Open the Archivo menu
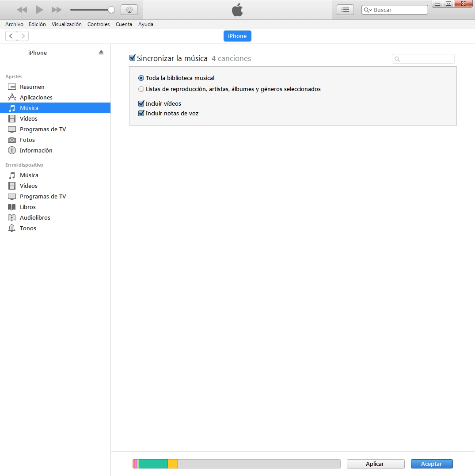 coord(14,24)
